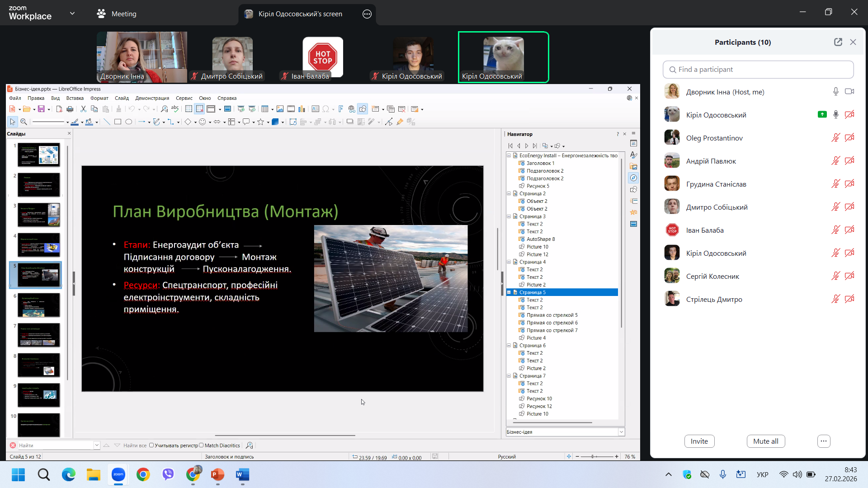Click the Mute all button
Image resolution: width=868 pixels, height=488 pixels.
pyautogui.click(x=765, y=441)
